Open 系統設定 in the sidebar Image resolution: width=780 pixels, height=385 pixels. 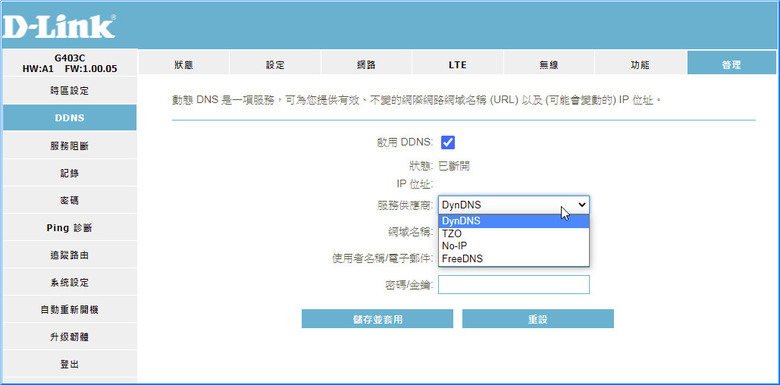pos(70,283)
